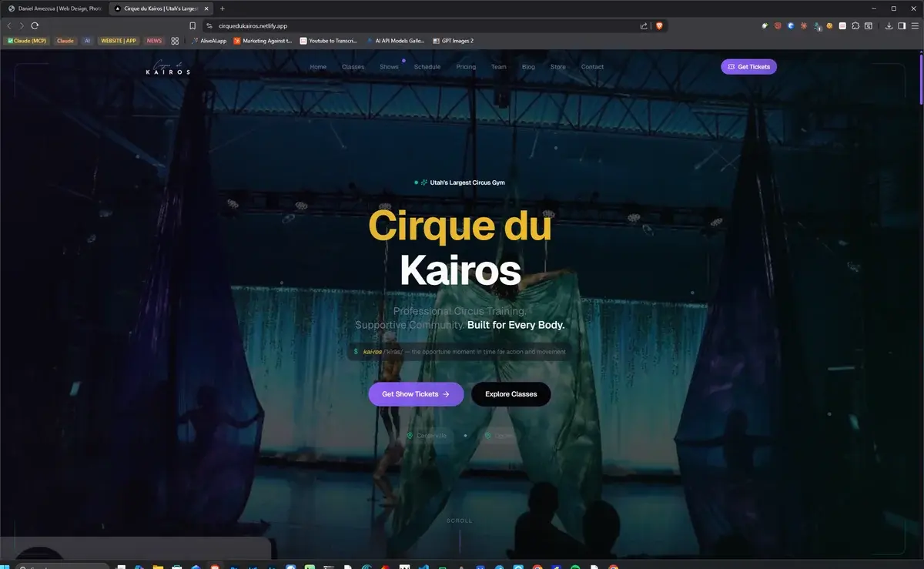Click the SCROLL indicator at page bottom

click(x=460, y=521)
